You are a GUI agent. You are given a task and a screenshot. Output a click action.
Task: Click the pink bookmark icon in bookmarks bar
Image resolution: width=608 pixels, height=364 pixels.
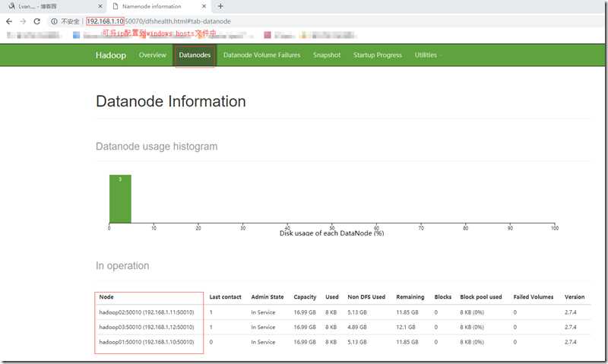tap(268, 35)
